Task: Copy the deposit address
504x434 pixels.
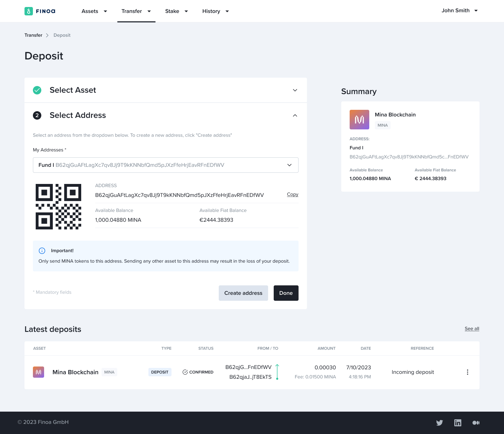Action: pyautogui.click(x=293, y=194)
